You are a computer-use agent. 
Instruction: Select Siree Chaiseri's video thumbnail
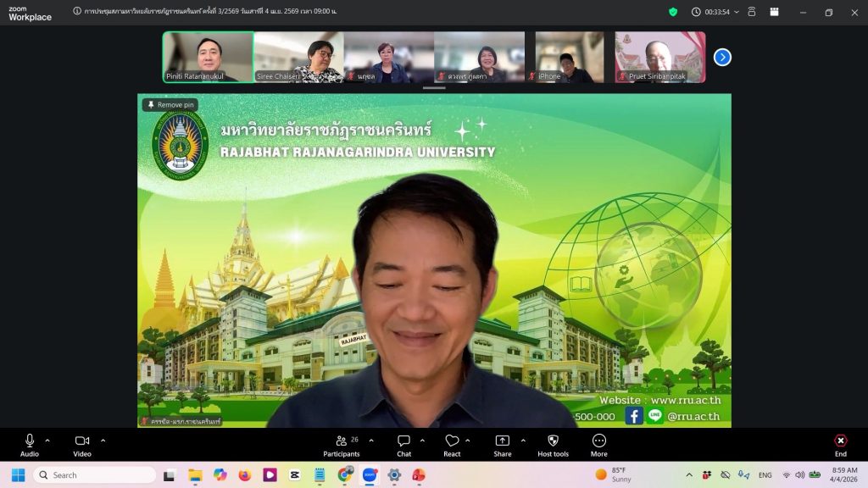(x=298, y=57)
